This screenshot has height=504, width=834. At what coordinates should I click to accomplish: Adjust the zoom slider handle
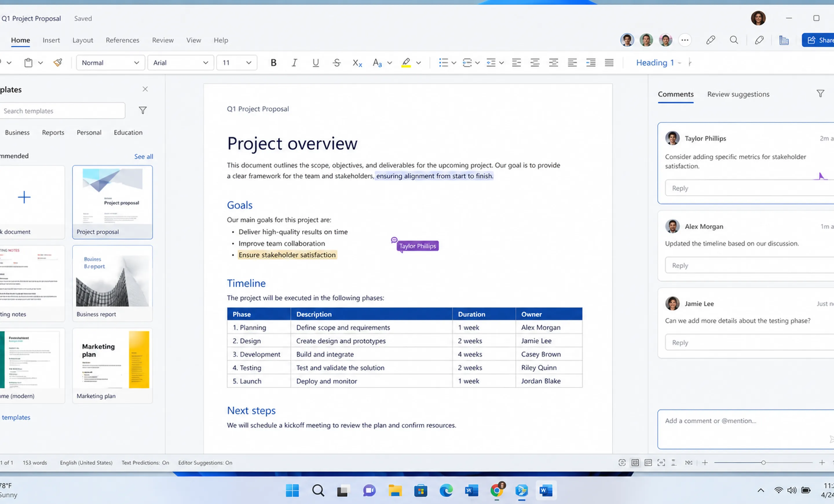(x=763, y=463)
